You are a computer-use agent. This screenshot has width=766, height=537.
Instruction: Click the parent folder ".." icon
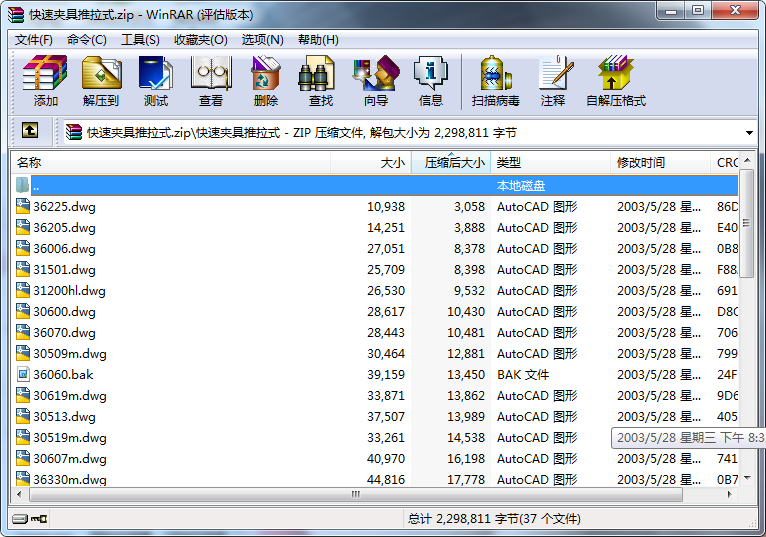click(22, 185)
